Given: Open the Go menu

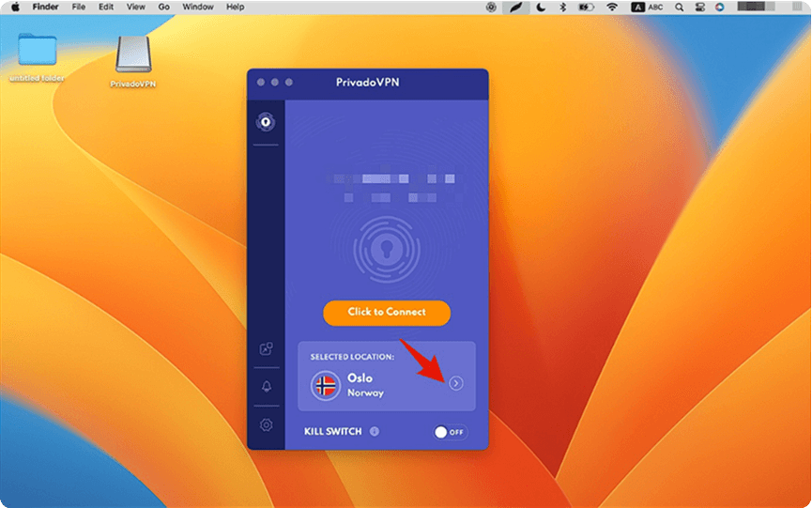Looking at the screenshot, I should click(x=164, y=8).
